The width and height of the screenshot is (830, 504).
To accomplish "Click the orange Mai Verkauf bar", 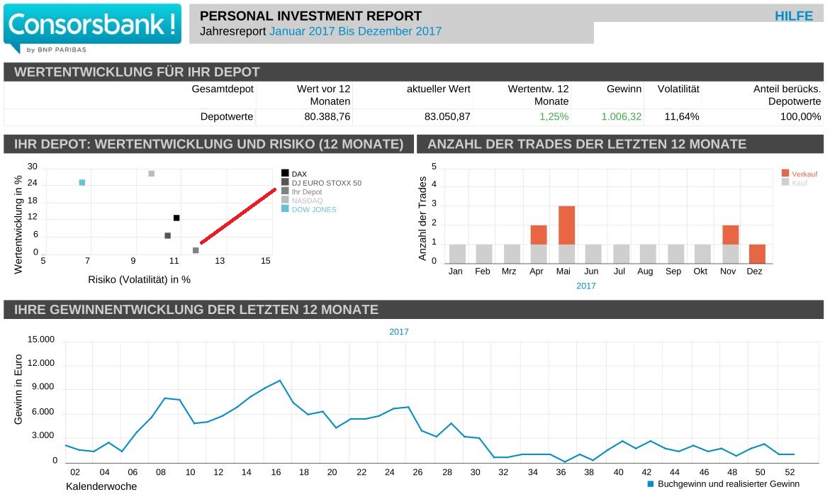I will pyautogui.click(x=566, y=225).
